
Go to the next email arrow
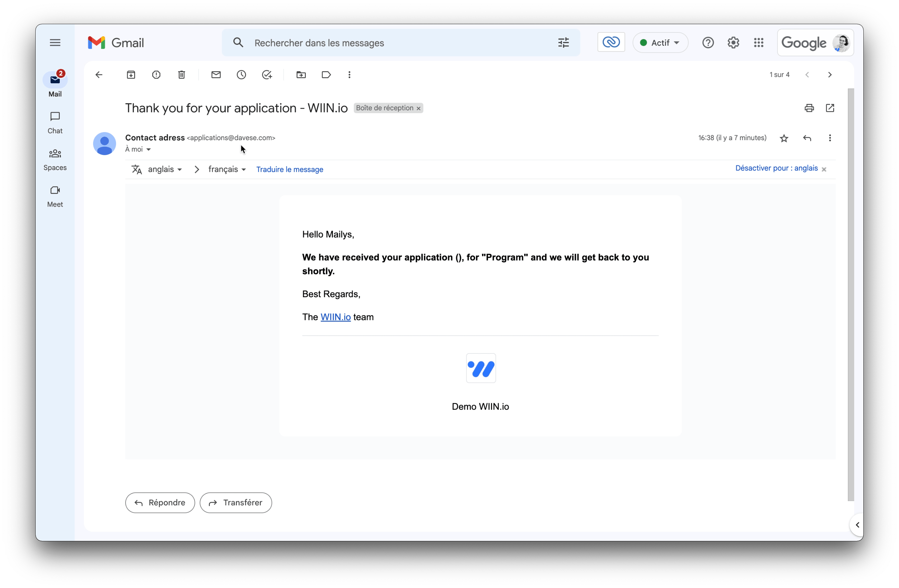829,75
